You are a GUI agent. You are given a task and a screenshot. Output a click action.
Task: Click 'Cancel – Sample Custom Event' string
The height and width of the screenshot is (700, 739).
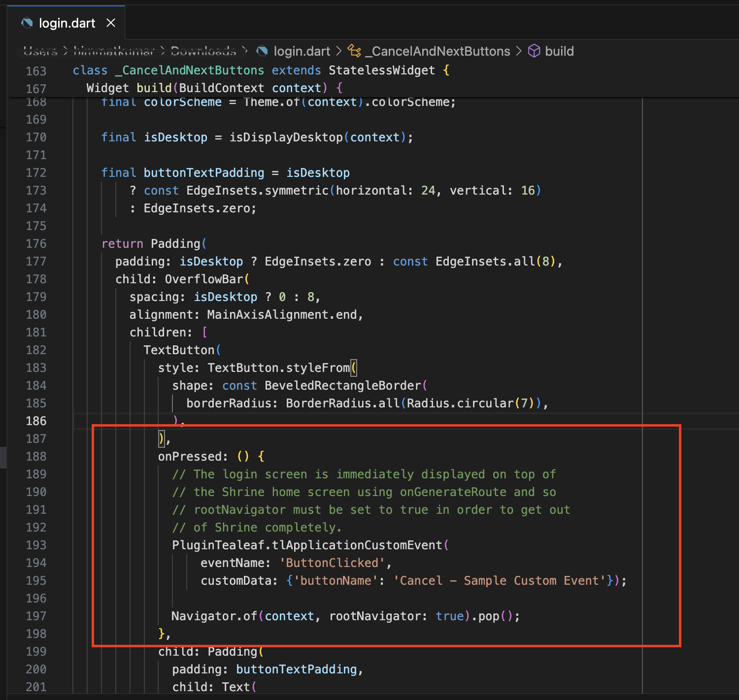click(499, 581)
